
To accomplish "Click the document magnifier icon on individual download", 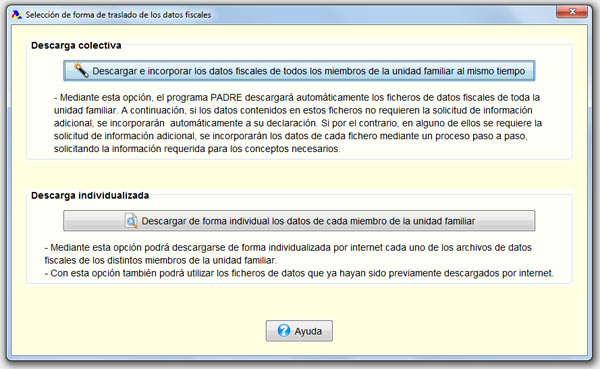I will [131, 221].
